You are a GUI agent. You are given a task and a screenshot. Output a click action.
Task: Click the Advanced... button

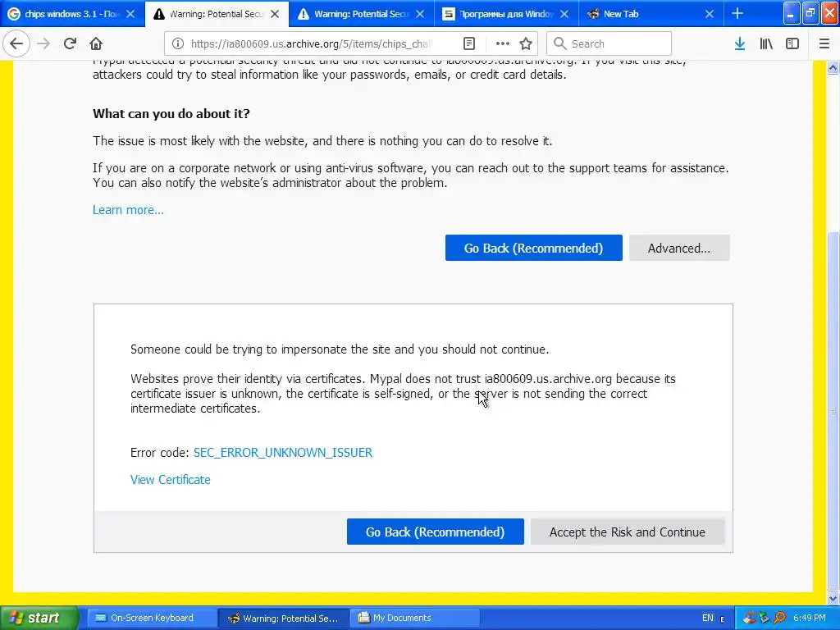[x=679, y=248]
